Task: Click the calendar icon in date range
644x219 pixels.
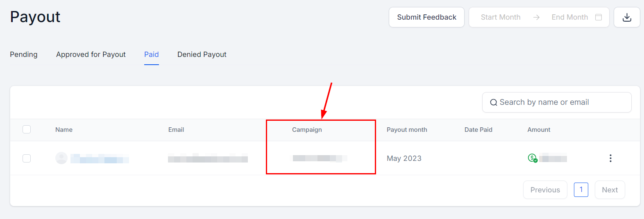Action: pyautogui.click(x=599, y=17)
